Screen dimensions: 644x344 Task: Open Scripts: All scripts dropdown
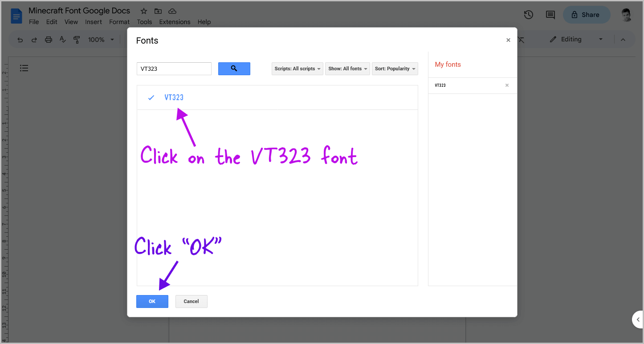tap(297, 69)
